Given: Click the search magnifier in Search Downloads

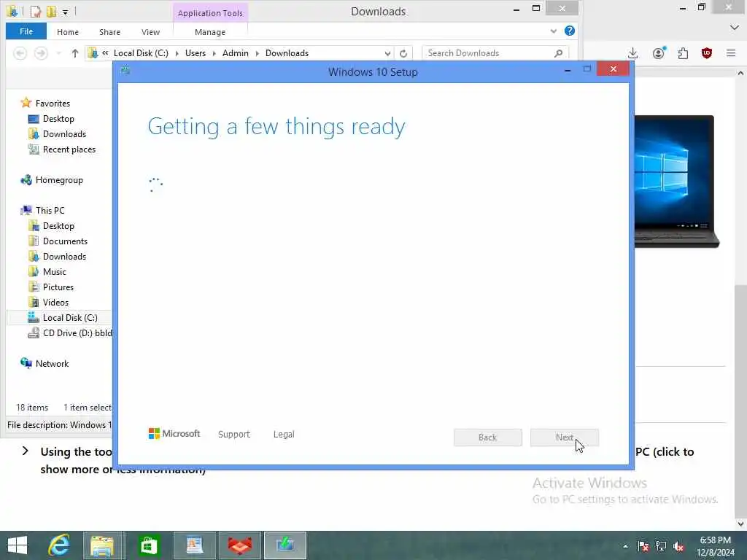Looking at the screenshot, I should [558, 53].
